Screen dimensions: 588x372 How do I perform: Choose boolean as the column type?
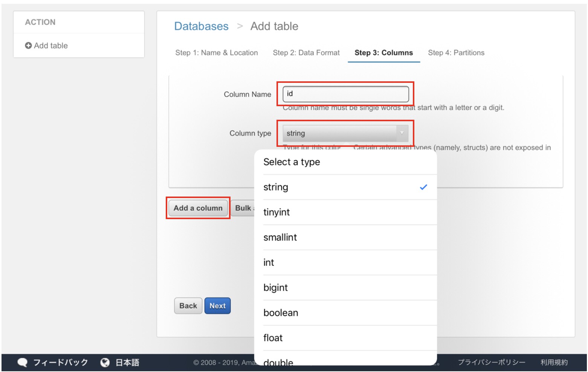(x=281, y=313)
